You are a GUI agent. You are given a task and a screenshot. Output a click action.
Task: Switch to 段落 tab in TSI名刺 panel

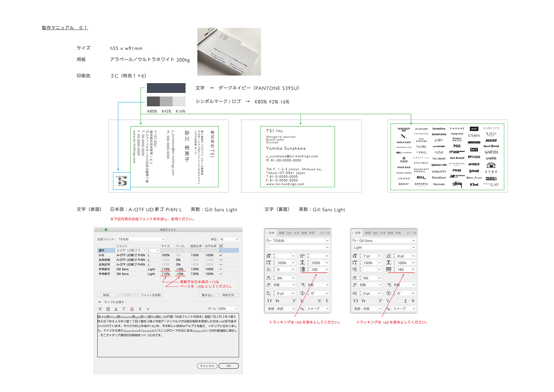coord(281,233)
